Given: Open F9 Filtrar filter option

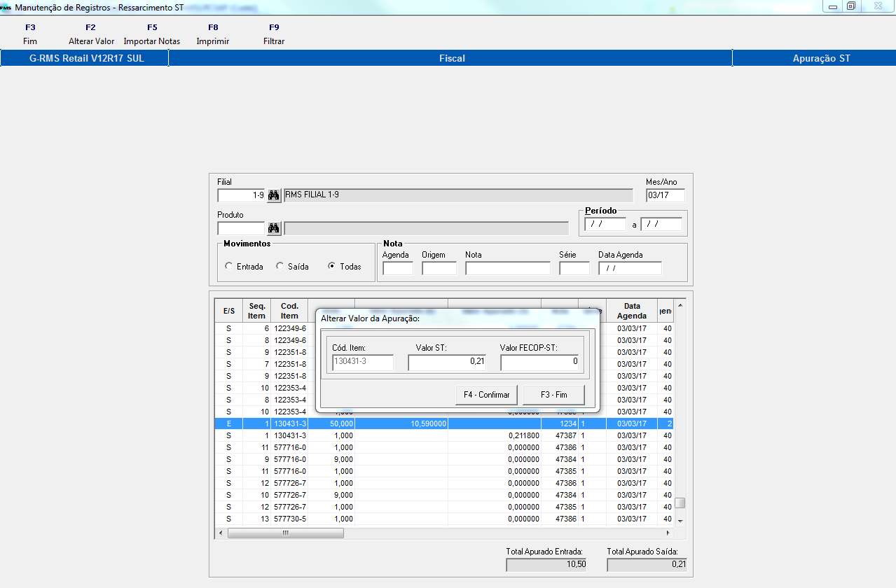Looking at the screenshot, I should click(x=274, y=34).
